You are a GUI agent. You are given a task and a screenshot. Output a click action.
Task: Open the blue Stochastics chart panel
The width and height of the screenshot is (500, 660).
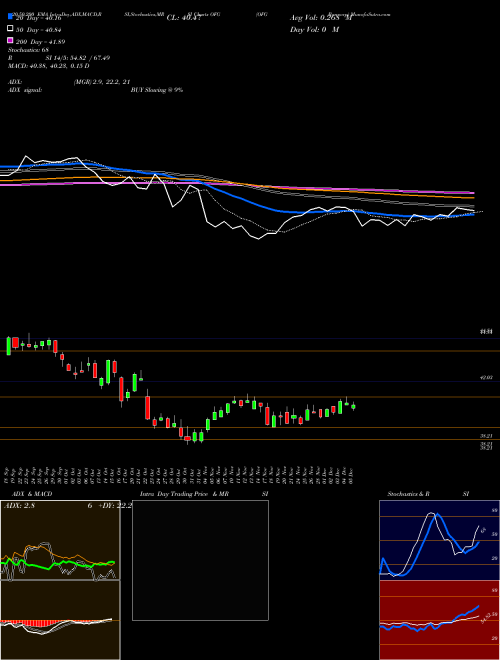click(439, 540)
